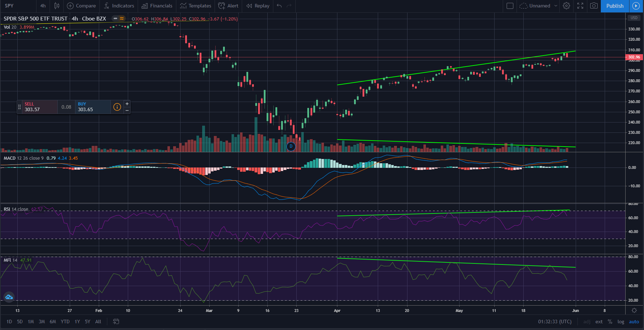This screenshot has height=330, width=644.
Task: Set range to 1M
Action: 31,322
